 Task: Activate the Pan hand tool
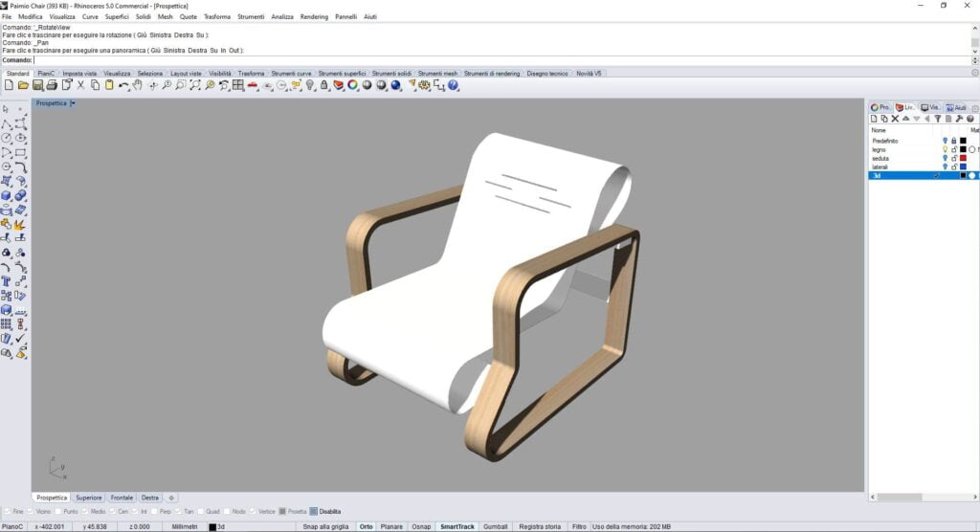[138, 86]
